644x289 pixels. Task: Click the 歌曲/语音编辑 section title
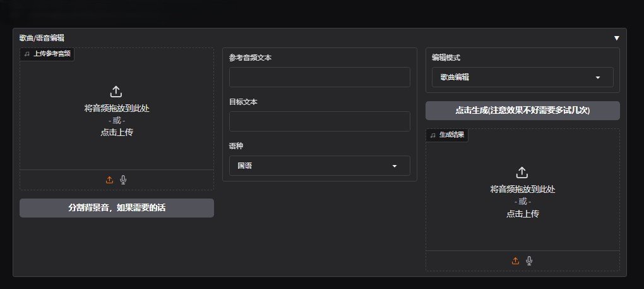[x=42, y=38]
